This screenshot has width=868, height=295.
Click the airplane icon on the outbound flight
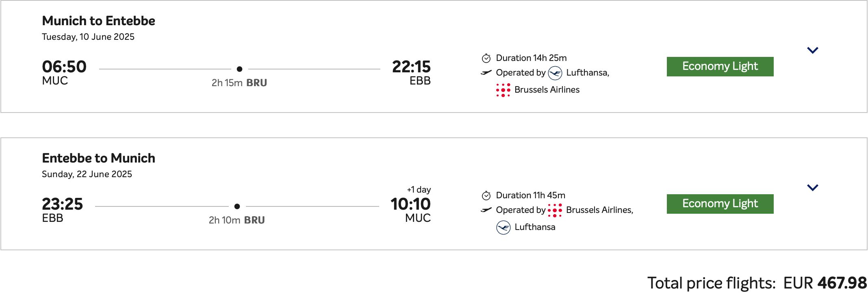[x=486, y=73]
